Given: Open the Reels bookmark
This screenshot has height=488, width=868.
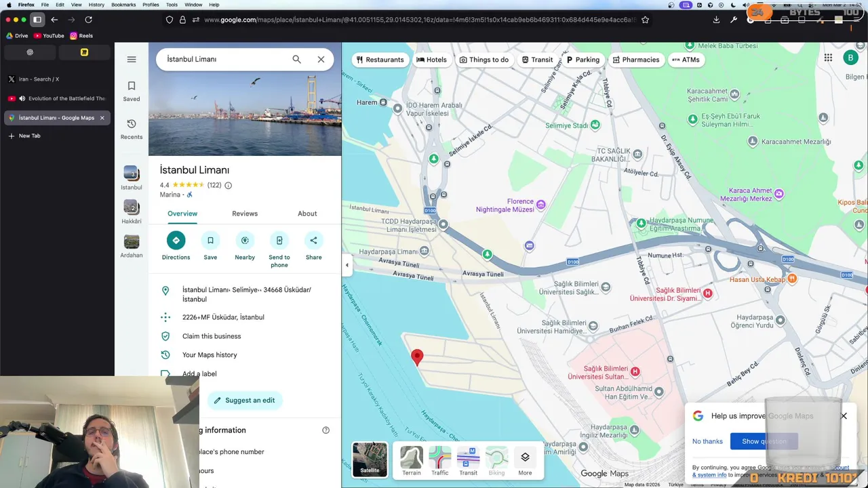Looking at the screenshot, I should click(x=81, y=36).
